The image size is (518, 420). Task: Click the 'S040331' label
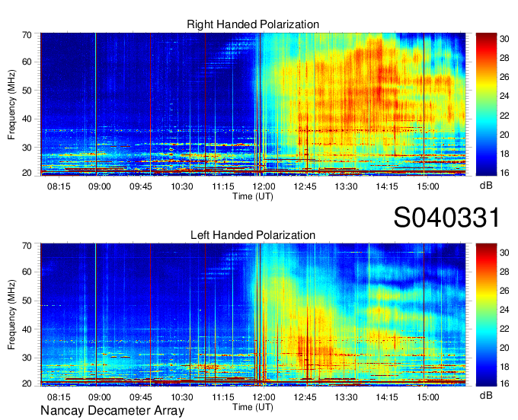pos(446,218)
